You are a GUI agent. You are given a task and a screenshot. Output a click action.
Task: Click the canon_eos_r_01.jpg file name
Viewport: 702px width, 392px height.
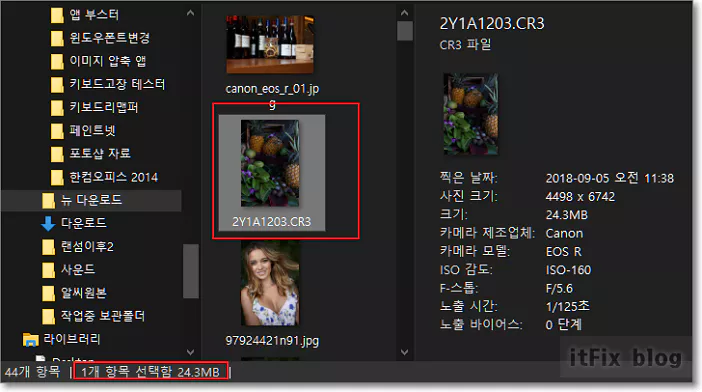(x=272, y=96)
